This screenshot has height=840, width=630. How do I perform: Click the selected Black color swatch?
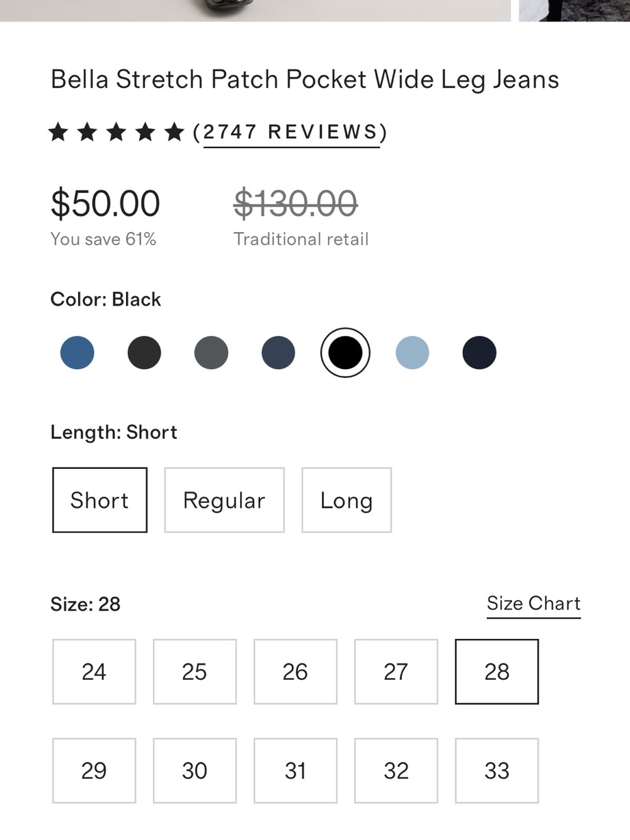click(345, 352)
